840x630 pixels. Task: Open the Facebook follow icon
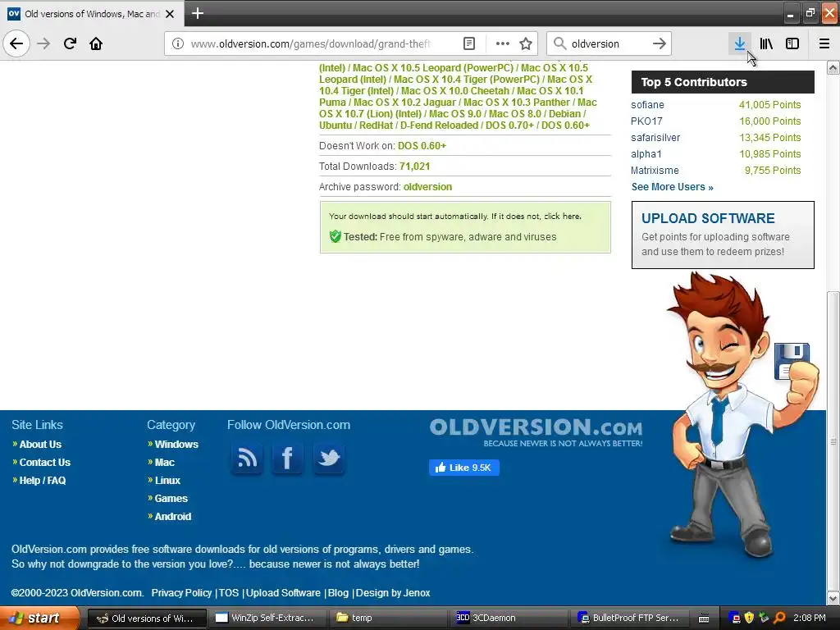pyautogui.click(x=288, y=458)
